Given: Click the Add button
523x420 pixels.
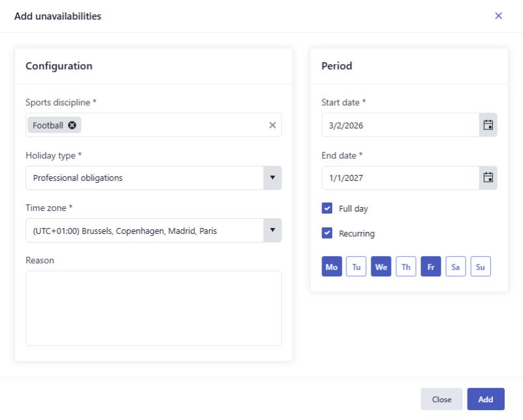Looking at the screenshot, I should coord(485,398).
